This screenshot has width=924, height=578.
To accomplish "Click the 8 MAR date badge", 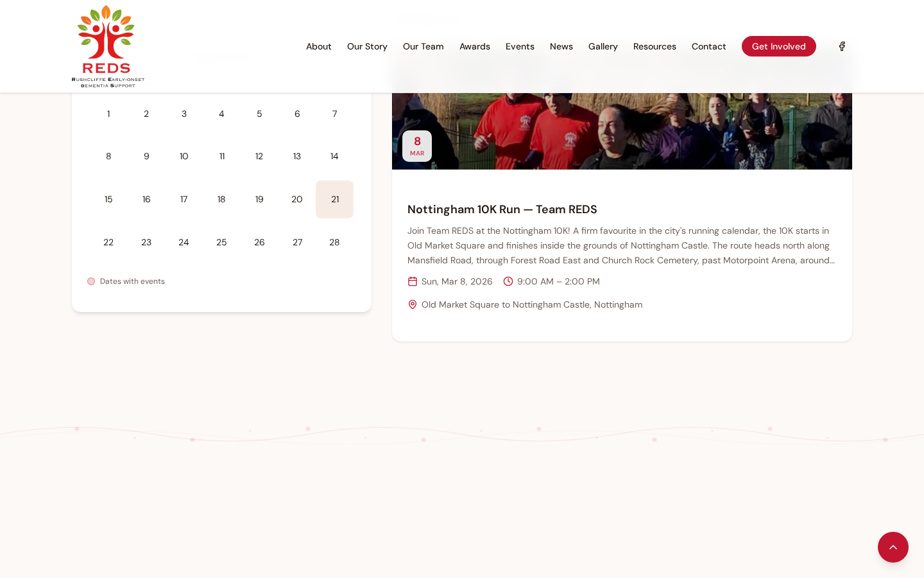I will [x=417, y=146].
